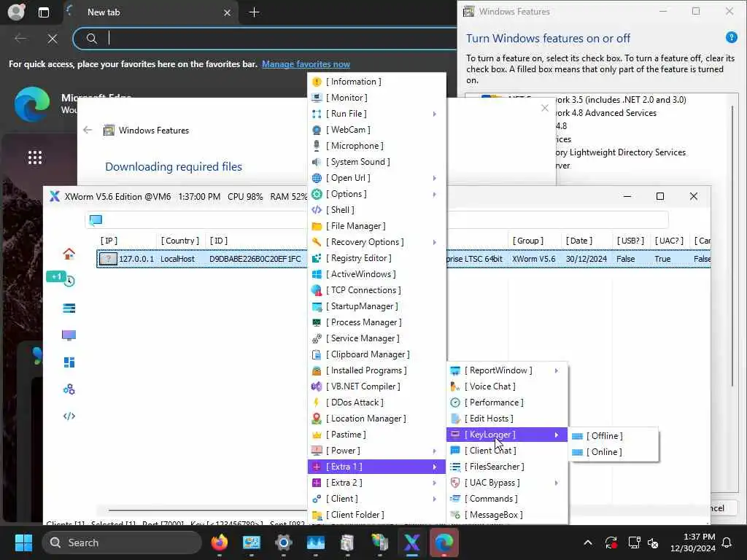Expand the ReportWindow submenu arrow

point(556,370)
